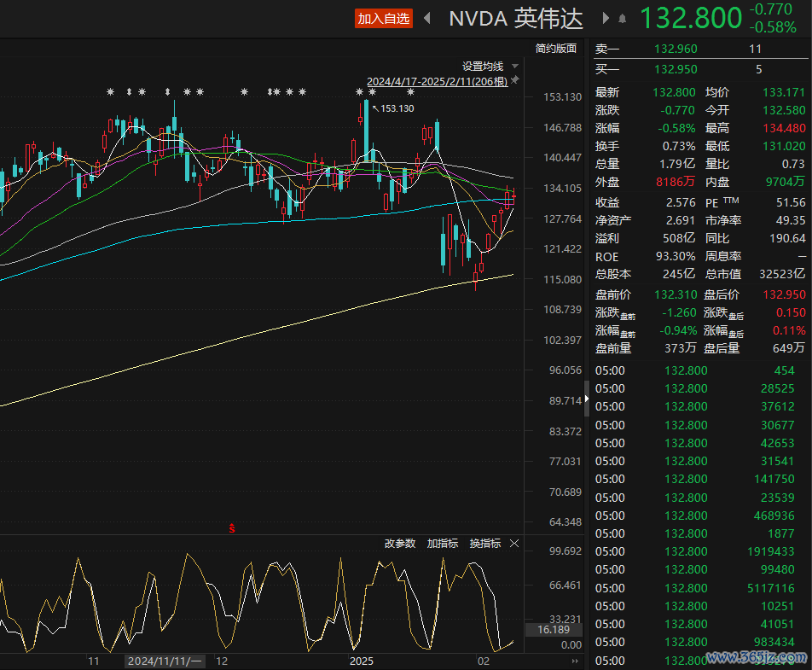Click the 总市值 value 32523亿
Screen dimensions: 812x670
pyautogui.click(x=782, y=274)
